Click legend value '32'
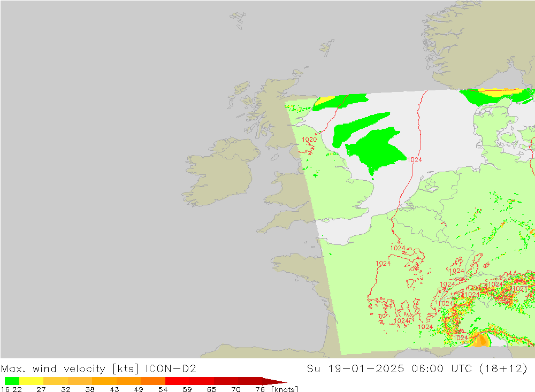The height and width of the screenshot is (392, 535). point(65,389)
